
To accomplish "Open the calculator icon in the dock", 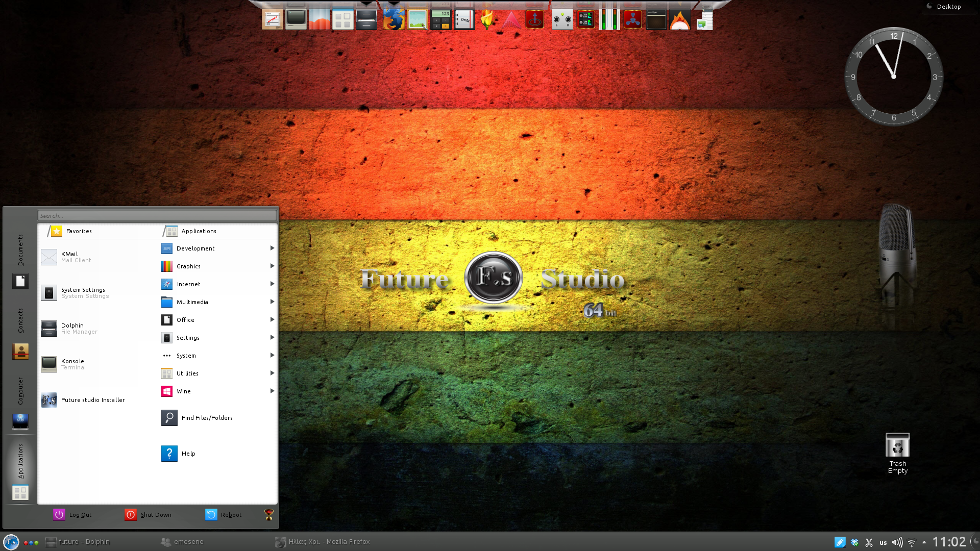I will 440,20.
